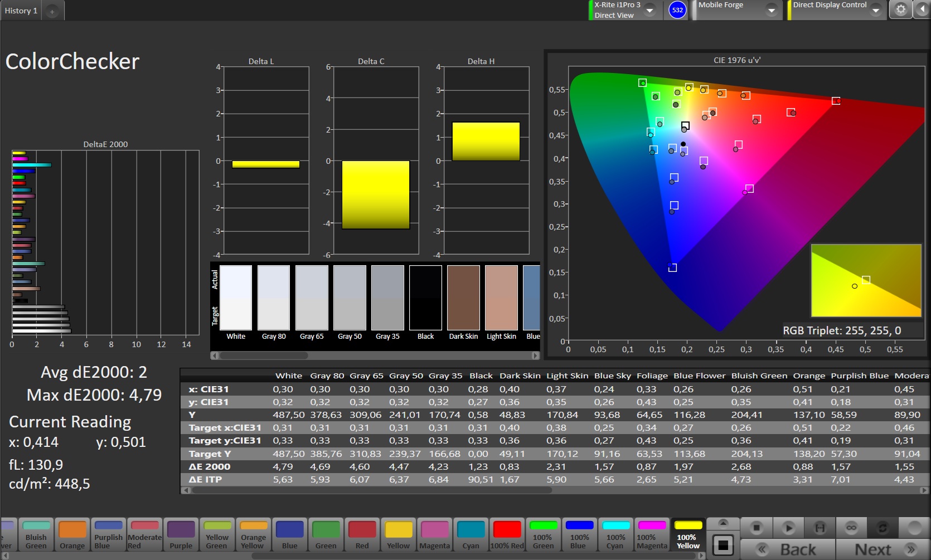This screenshot has width=931, height=560.
Task: Toggle the blank round button beside refresh
Action: (x=914, y=527)
